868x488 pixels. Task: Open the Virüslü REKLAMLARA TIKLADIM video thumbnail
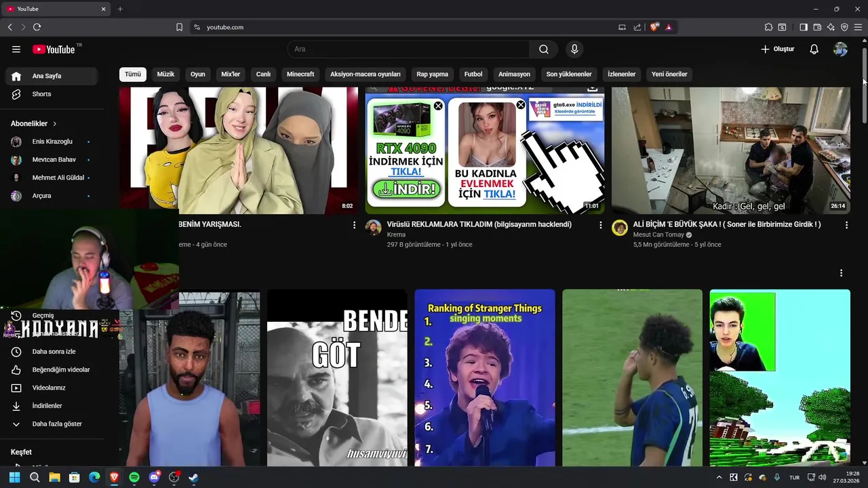(x=485, y=150)
